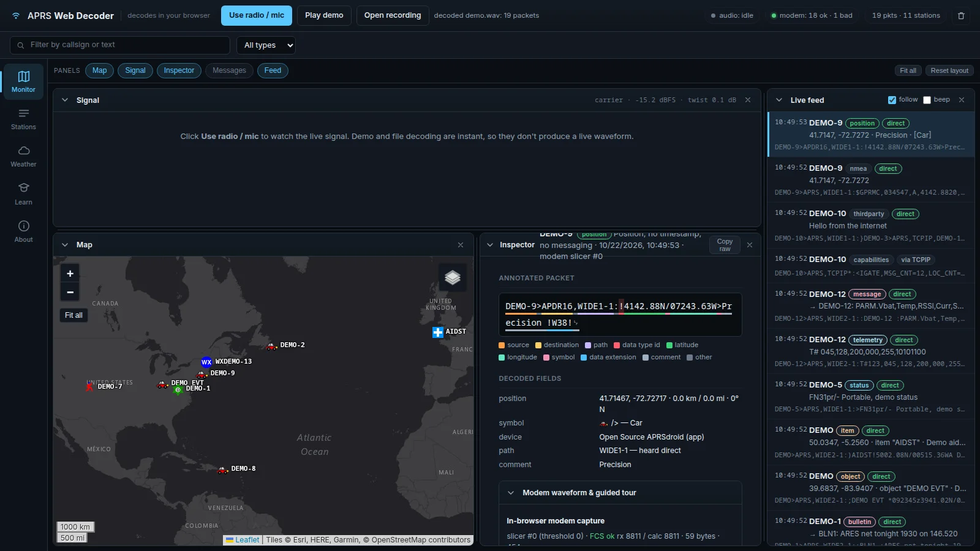Viewport: 980px width, 551px height.
Task: Click Fit all in the panels bar
Action: pos(908,70)
